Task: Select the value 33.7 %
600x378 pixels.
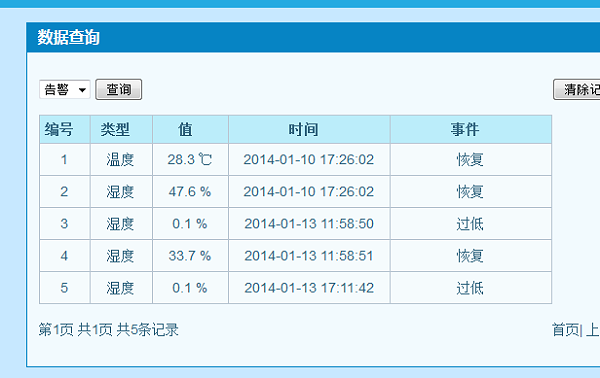Action: click(190, 256)
